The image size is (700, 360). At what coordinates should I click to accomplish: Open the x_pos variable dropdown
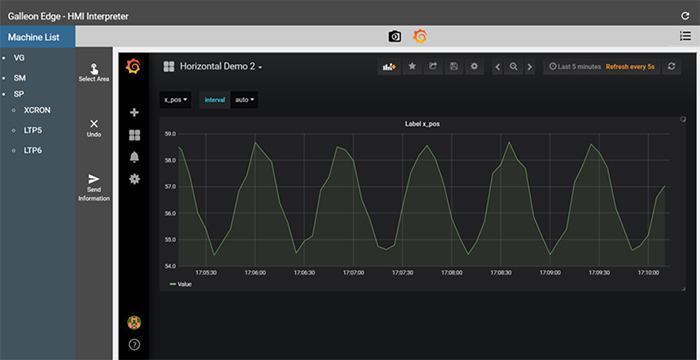175,100
